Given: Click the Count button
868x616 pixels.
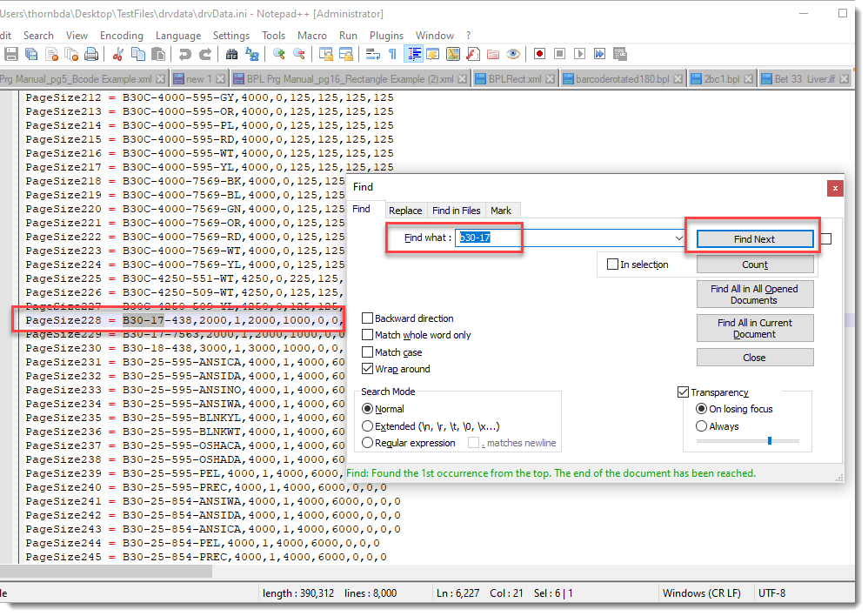Looking at the screenshot, I should (x=754, y=264).
